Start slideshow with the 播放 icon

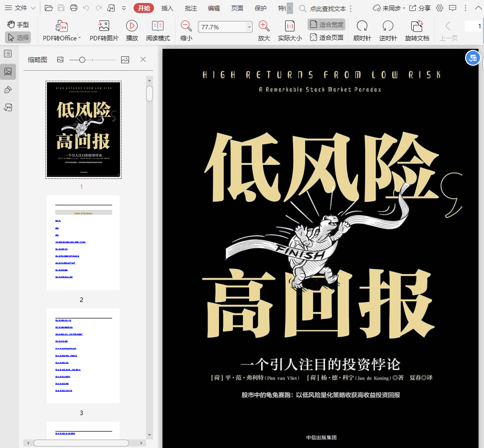click(132, 26)
